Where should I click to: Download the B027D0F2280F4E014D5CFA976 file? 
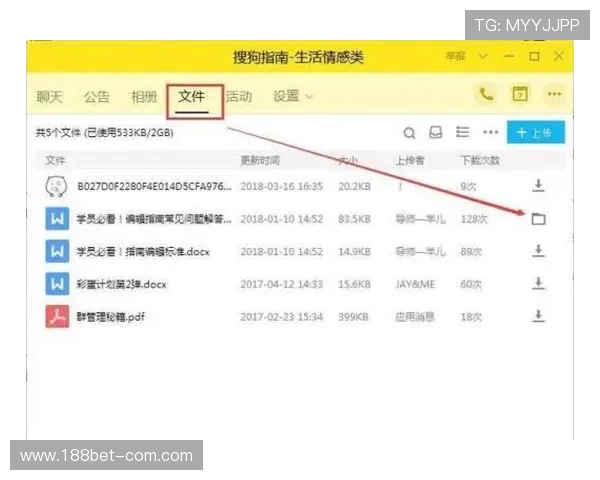pos(538,186)
